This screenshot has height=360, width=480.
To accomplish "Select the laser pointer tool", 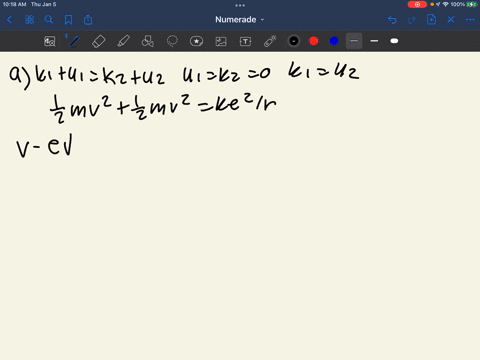I will 270,41.
